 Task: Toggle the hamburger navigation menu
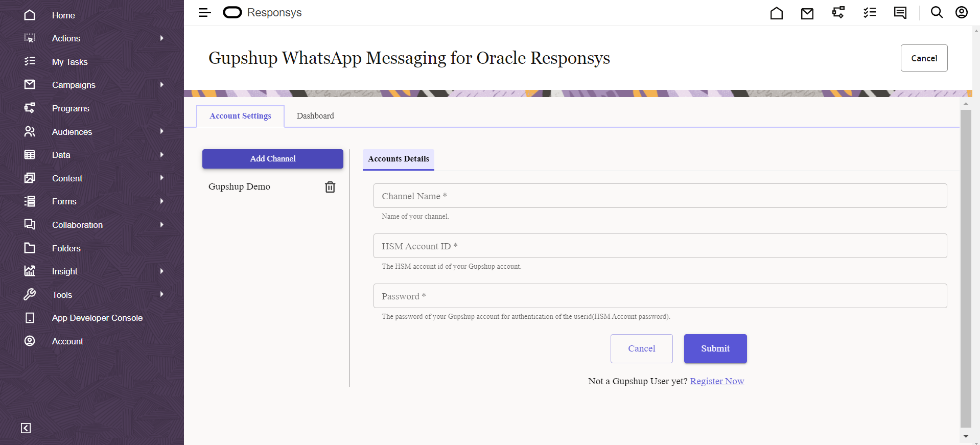pyautogui.click(x=204, y=13)
